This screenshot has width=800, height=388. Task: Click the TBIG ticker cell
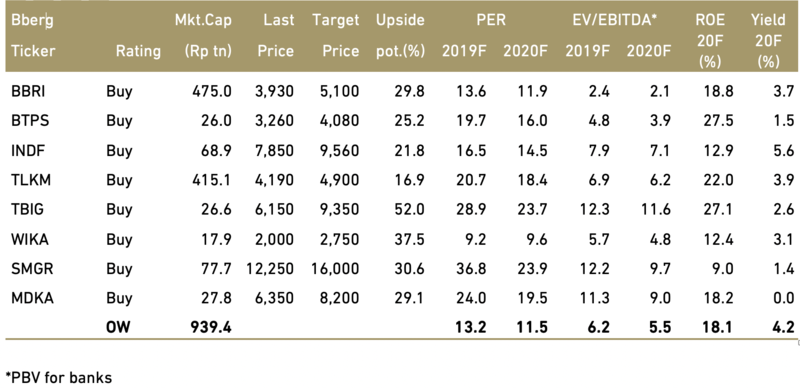click(28, 209)
